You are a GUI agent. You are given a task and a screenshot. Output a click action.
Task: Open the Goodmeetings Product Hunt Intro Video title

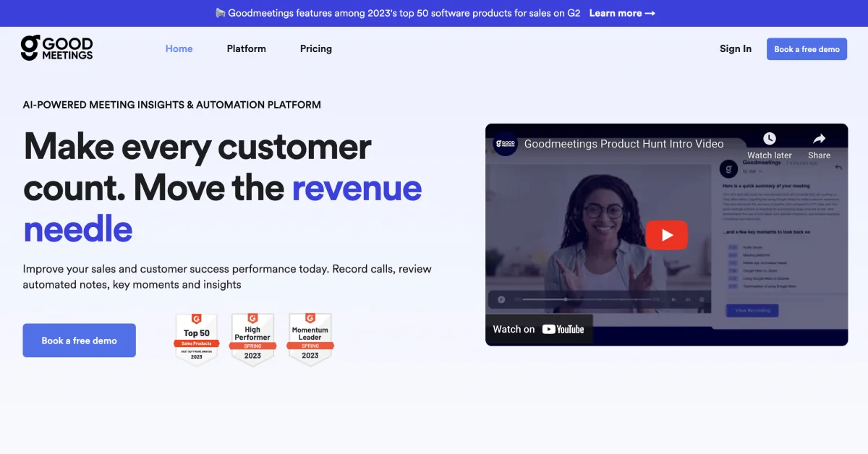click(x=624, y=144)
